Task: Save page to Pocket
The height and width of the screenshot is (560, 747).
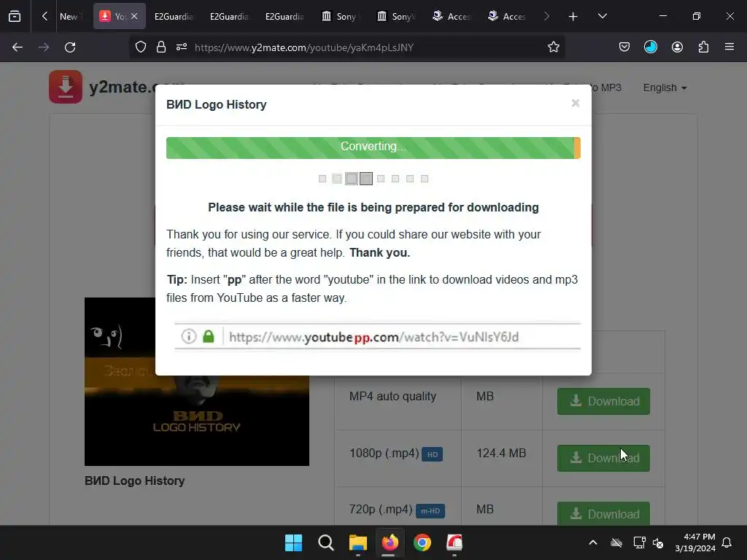Action: [x=624, y=47]
